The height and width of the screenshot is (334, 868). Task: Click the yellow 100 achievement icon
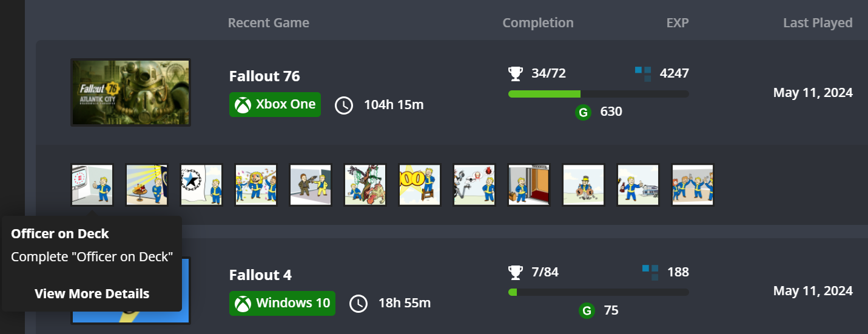420,185
